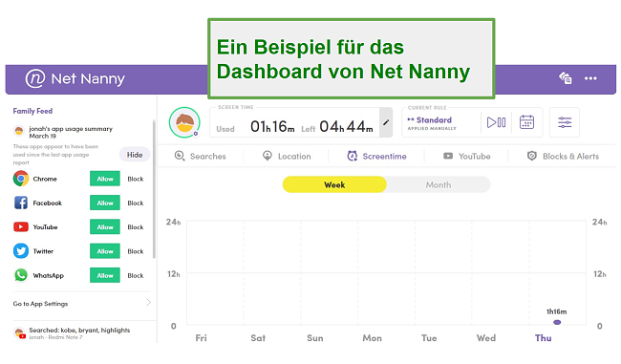The width and height of the screenshot is (621, 364).
Task: Open the Location tab
Action: click(x=287, y=156)
